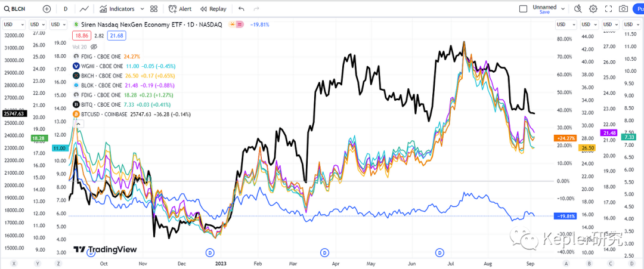Click the add symbol plus icon
The width and height of the screenshot is (644, 269).
pyautogui.click(x=47, y=8)
